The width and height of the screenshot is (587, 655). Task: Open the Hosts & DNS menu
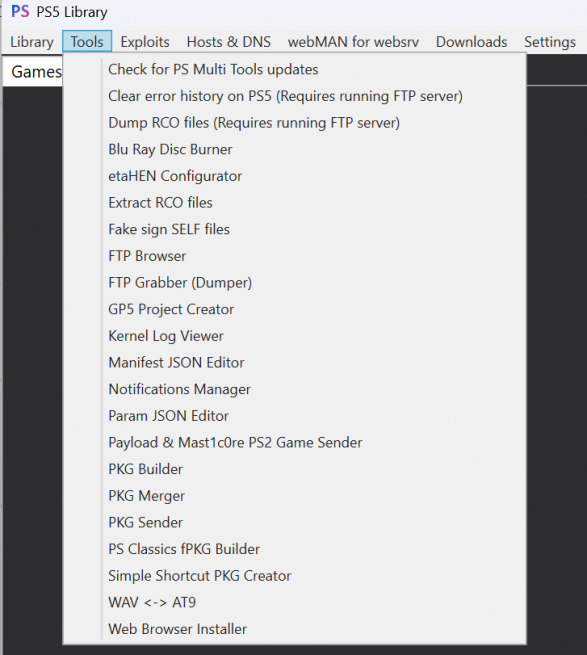pos(229,42)
